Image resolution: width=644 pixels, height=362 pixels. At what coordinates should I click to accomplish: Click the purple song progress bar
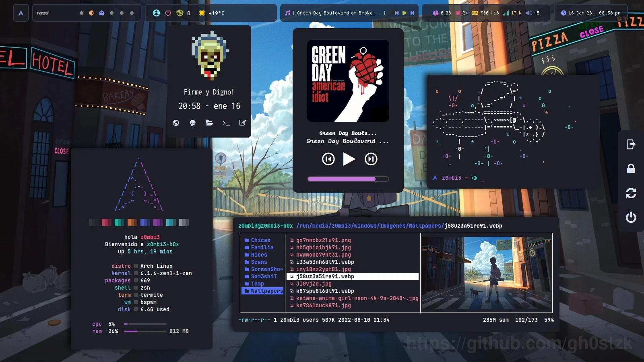coord(348,179)
